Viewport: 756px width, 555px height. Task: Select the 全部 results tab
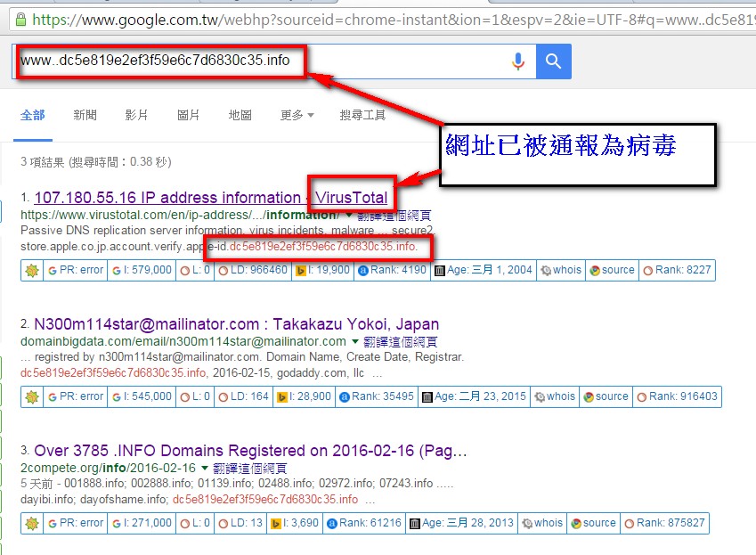[33, 115]
